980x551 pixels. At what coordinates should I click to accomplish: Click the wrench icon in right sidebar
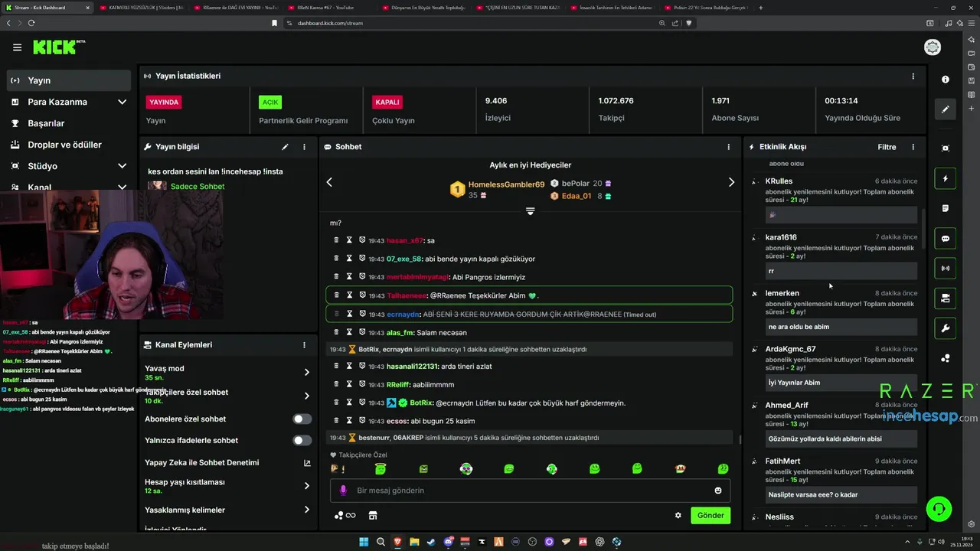(x=946, y=328)
